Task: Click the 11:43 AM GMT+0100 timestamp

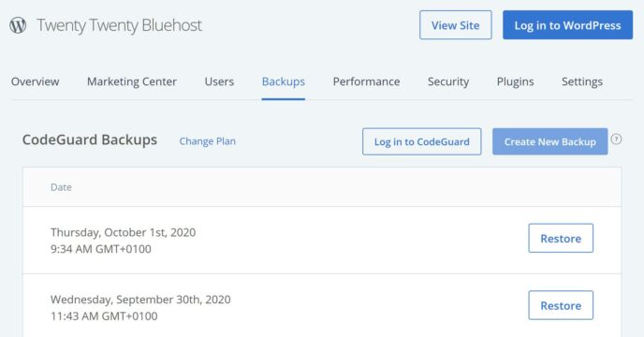Action: 104,316
